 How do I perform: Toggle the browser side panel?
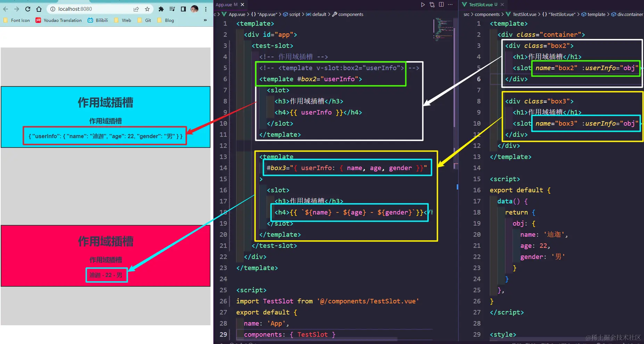click(x=183, y=9)
